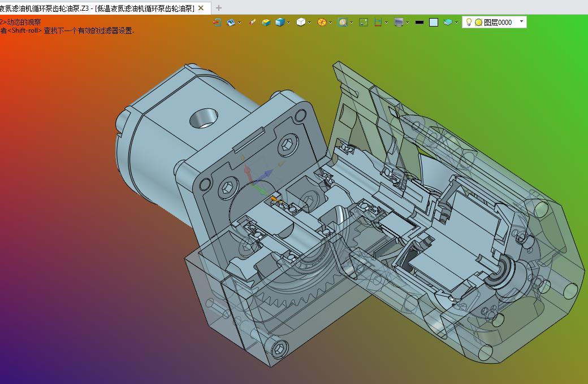This screenshot has height=384, width=588.
Task: Click the magnifier zoom toolbar icon
Action: pyautogui.click(x=343, y=23)
